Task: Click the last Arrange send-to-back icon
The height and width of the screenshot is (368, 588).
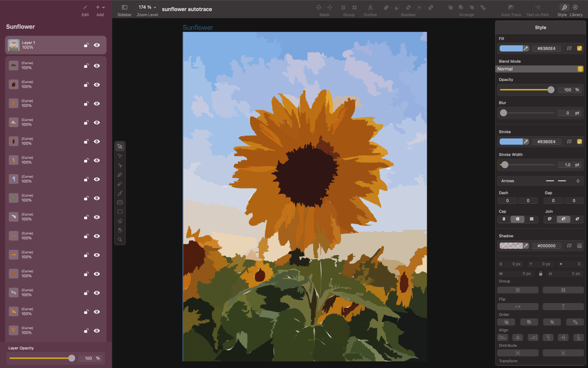Action: pyautogui.click(x=483, y=8)
